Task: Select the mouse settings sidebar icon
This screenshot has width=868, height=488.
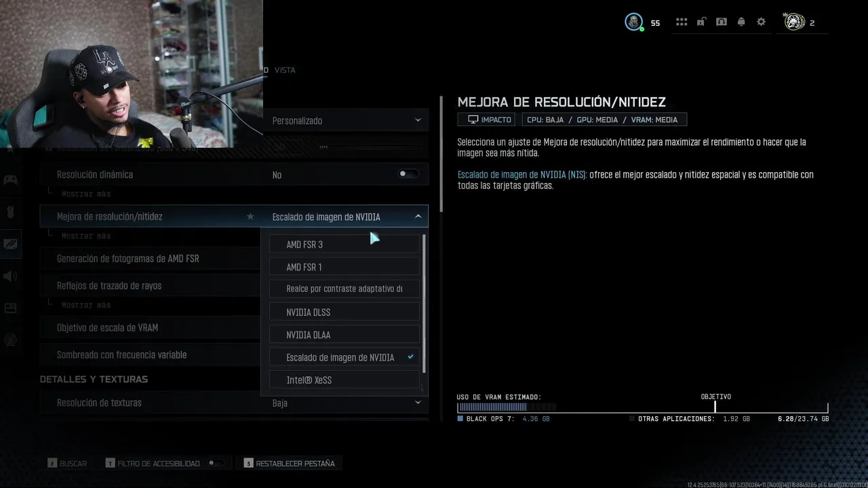Action: coord(10,212)
